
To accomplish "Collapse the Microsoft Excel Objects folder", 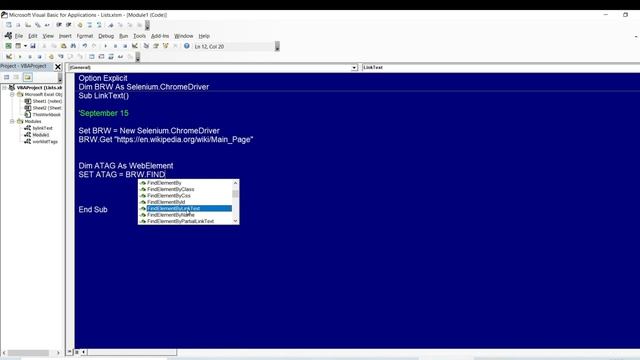I will [x=12, y=94].
